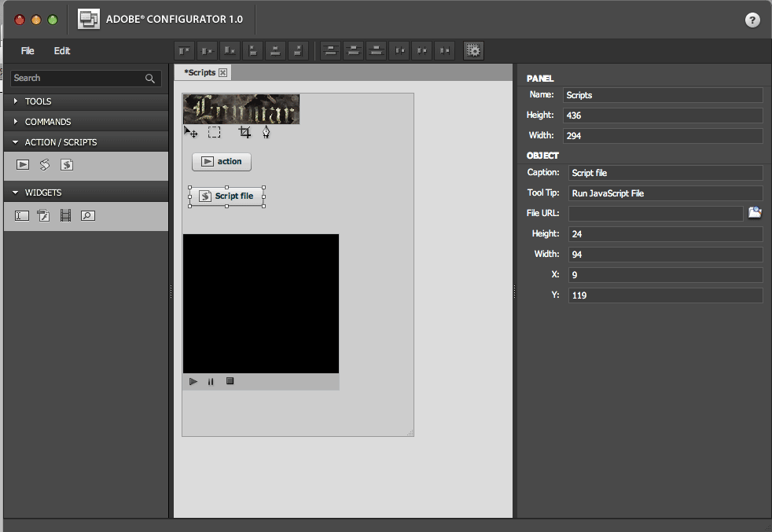Open the Edit menu
772x532 pixels.
tap(62, 51)
